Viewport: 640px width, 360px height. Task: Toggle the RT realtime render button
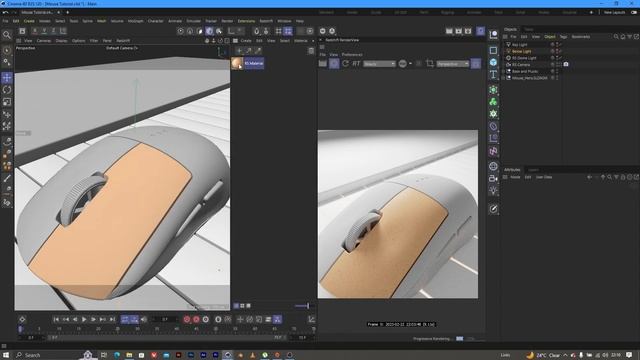(356, 64)
